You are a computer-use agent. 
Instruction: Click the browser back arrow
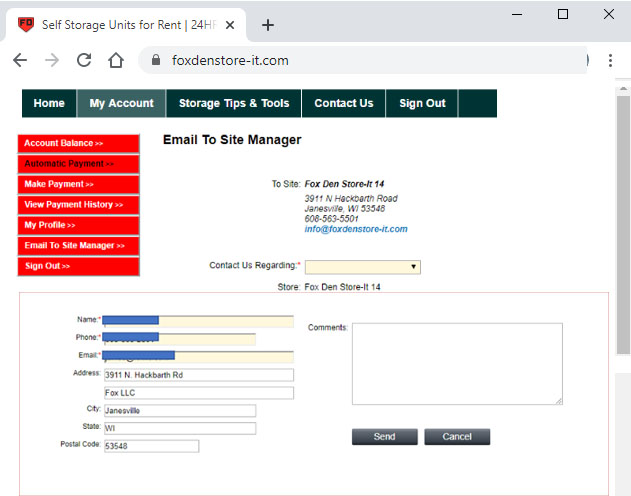[x=20, y=60]
